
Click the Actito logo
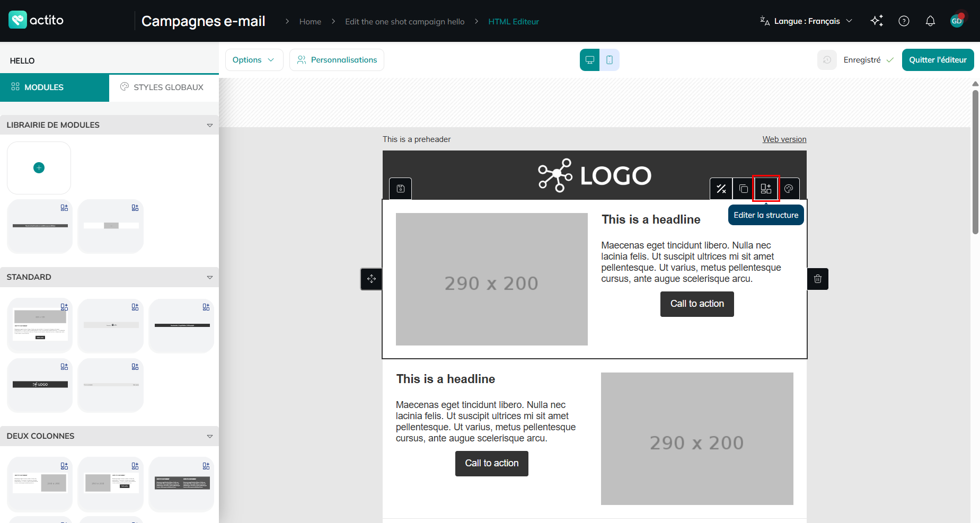(36, 20)
